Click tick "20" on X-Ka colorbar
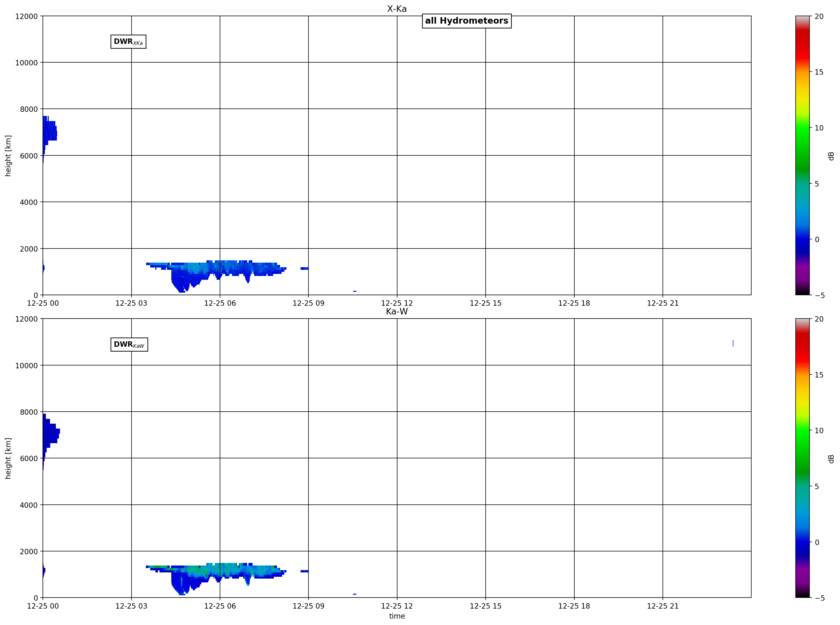This screenshot has height=625, width=840. click(x=819, y=16)
